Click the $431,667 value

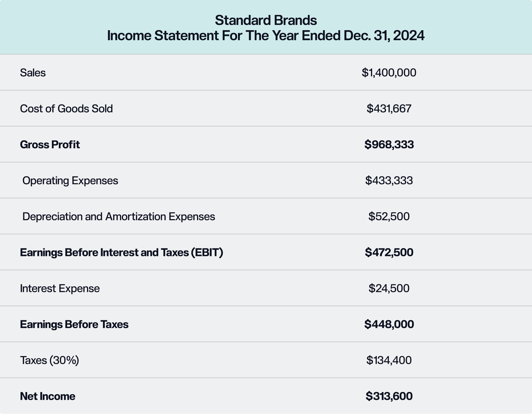tap(389, 109)
